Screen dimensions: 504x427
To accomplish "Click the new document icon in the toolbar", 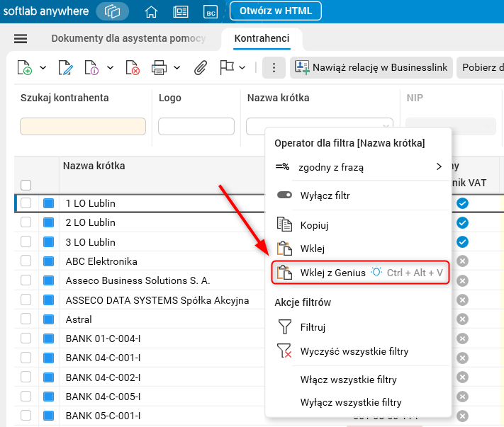I will pyautogui.click(x=25, y=68).
